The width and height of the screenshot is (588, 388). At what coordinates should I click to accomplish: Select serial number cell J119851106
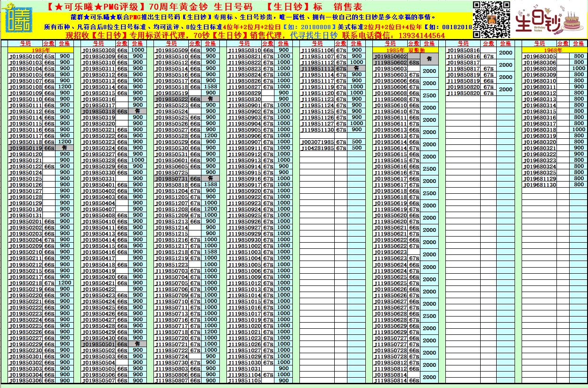[x=317, y=50]
